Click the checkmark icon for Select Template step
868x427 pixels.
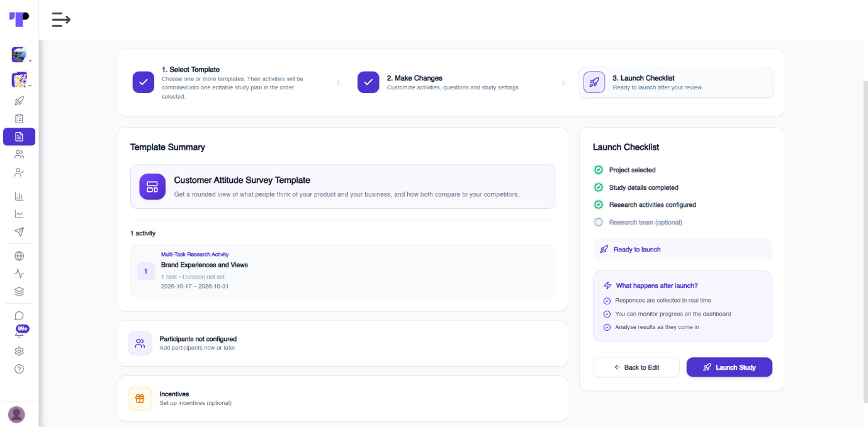click(x=144, y=82)
